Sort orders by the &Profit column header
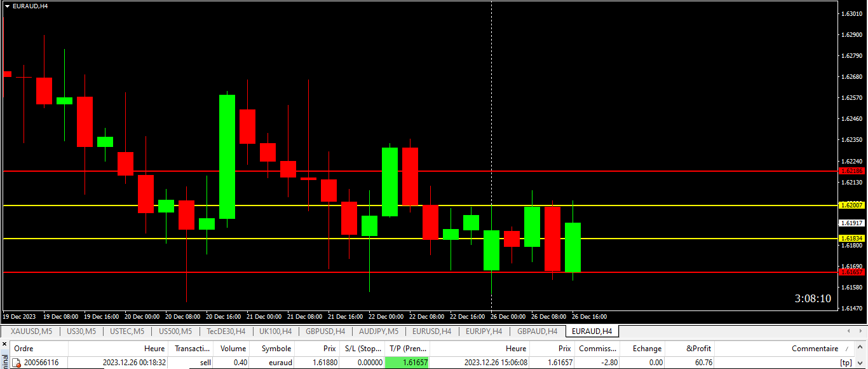 click(698, 349)
